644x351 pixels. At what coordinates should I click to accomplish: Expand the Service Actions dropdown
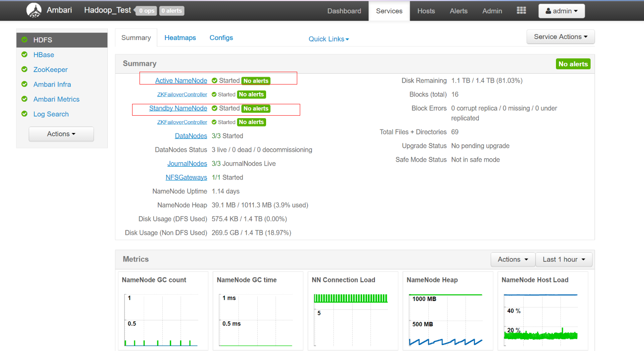560,37
